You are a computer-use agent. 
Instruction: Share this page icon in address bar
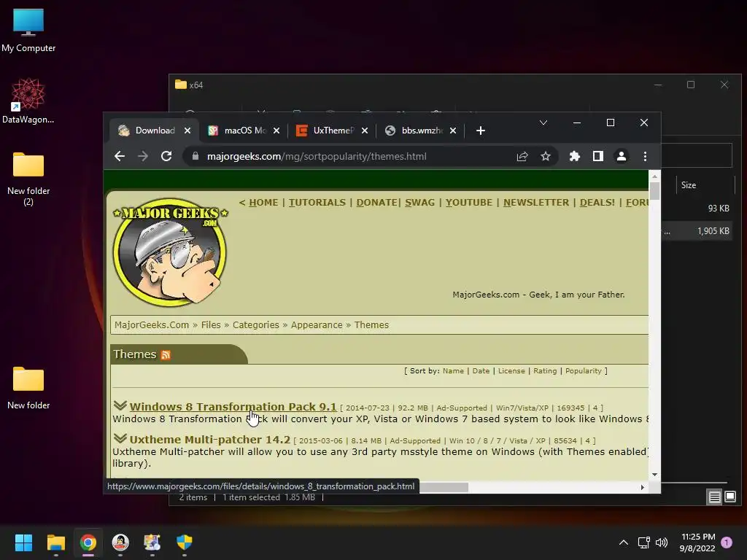click(522, 156)
